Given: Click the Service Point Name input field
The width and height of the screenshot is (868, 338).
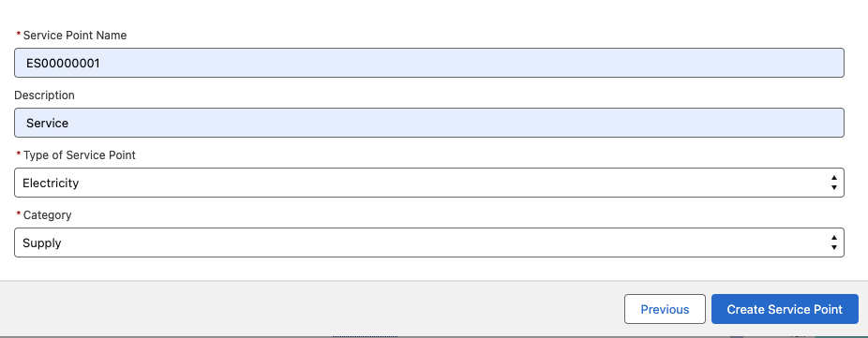Looking at the screenshot, I should [429, 63].
